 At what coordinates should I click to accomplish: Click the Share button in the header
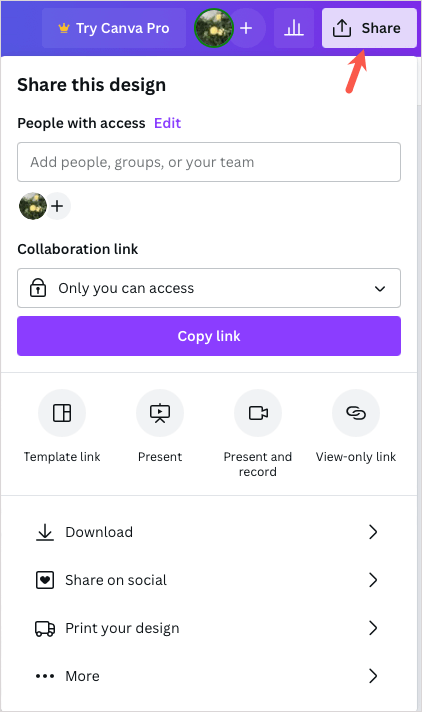point(369,28)
